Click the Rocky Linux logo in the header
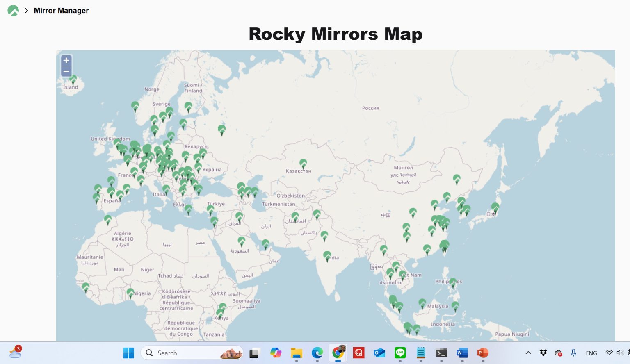 13,11
